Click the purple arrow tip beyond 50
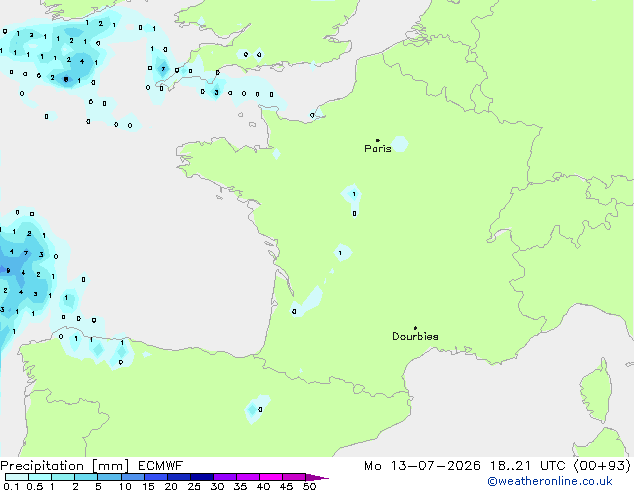The height and width of the screenshot is (490, 634). (317, 477)
